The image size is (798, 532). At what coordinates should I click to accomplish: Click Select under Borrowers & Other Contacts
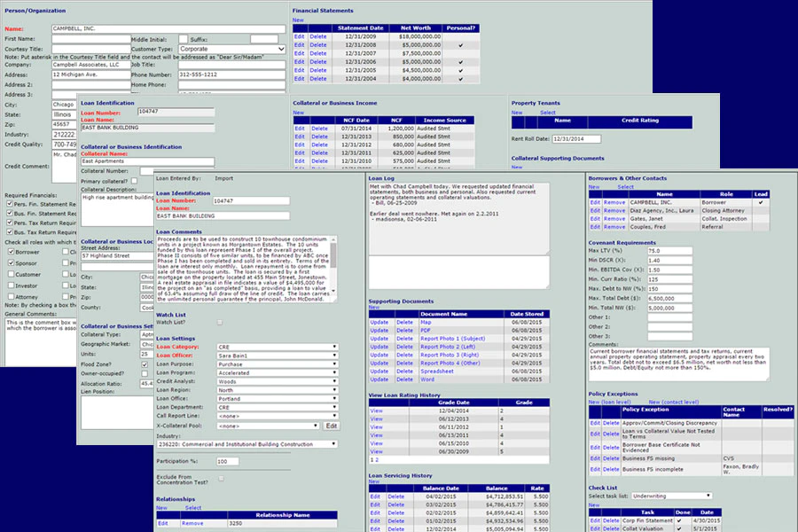625,187
